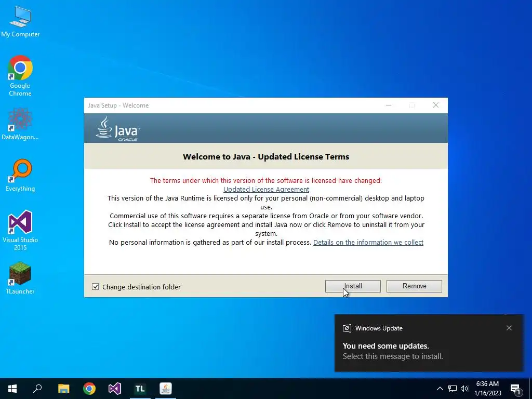This screenshot has height=399, width=532.
Task: Dismiss the Windows Update notification
Action: [x=509, y=328]
